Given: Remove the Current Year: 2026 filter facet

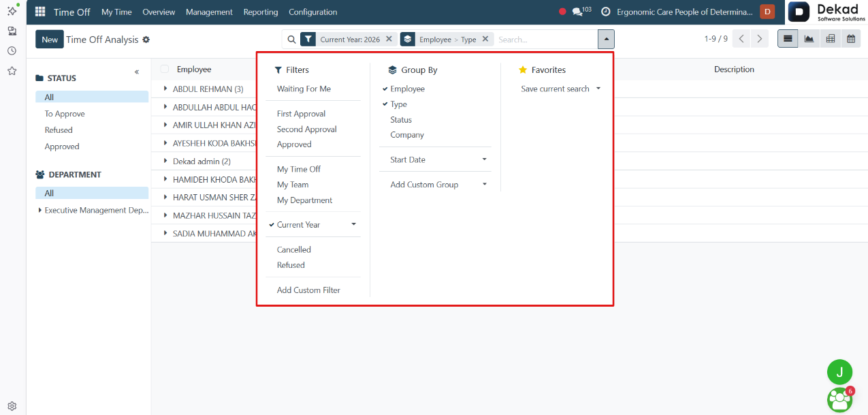Looking at the screenshot, I should click(x=389, y=39).
